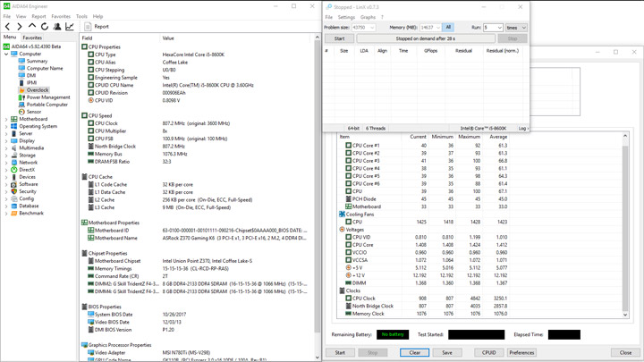Open the times unit dropdown in LinX
Screen dimensions: 644x362
point(523,28)
